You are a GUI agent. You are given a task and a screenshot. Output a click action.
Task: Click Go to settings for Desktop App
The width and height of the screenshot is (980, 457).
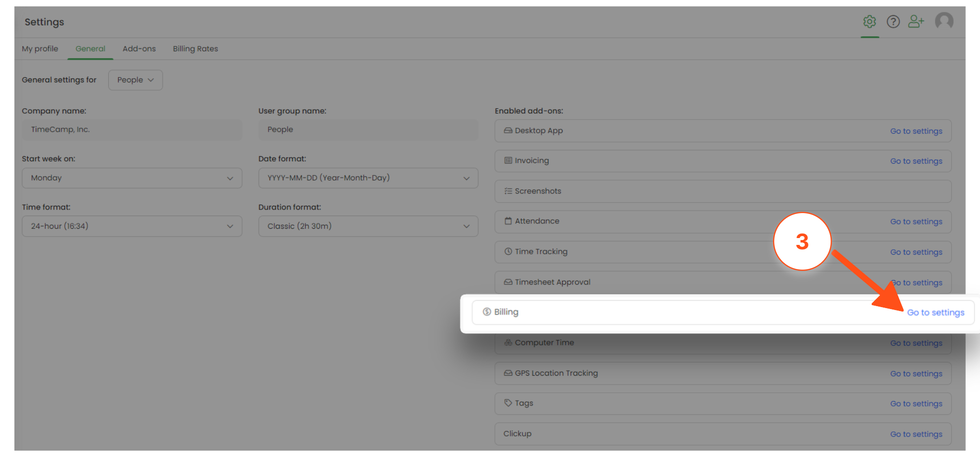point(916,131)
